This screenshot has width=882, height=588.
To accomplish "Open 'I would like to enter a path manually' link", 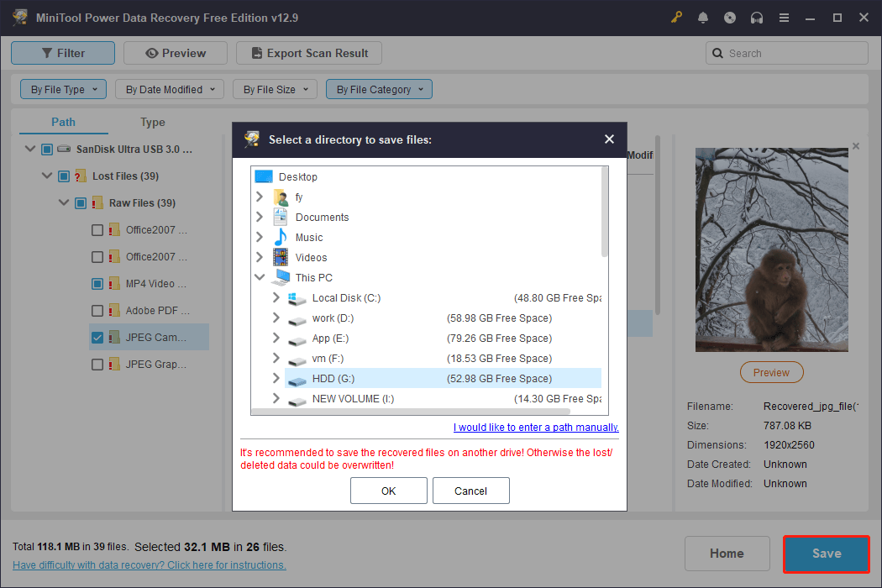I will [536, 427].
